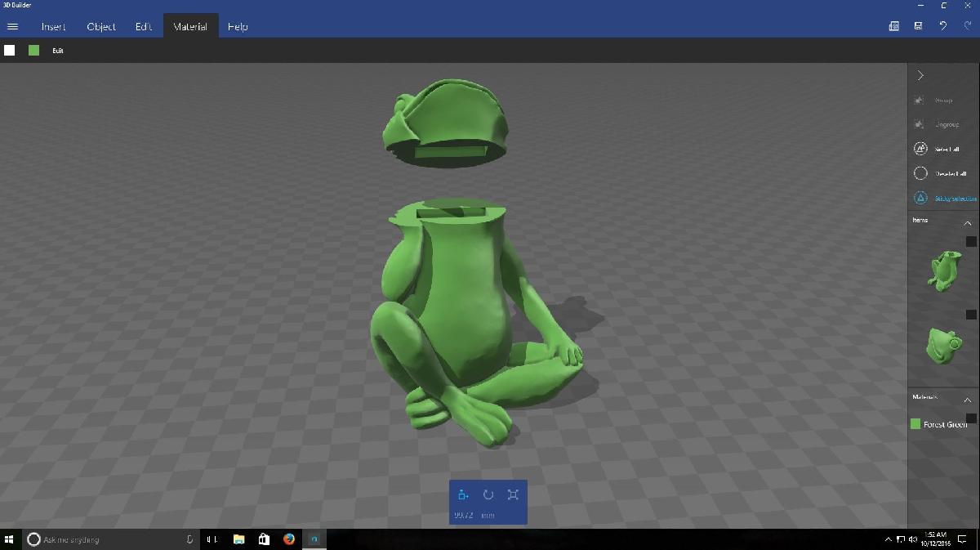The image size is (980, 550).
Task: Select the Scale tool in the bottom toolbar
Action: point(513,494)
